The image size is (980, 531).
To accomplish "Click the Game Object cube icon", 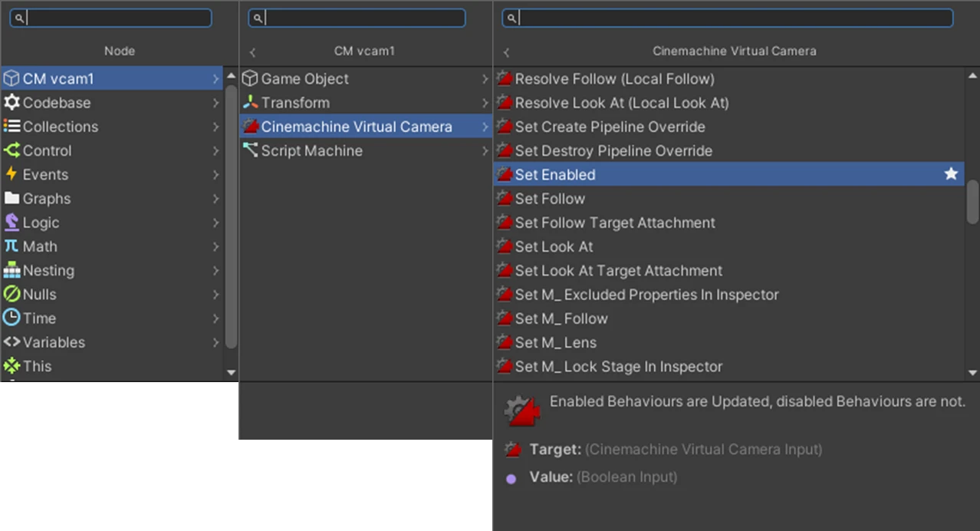I will pos(250,78).
